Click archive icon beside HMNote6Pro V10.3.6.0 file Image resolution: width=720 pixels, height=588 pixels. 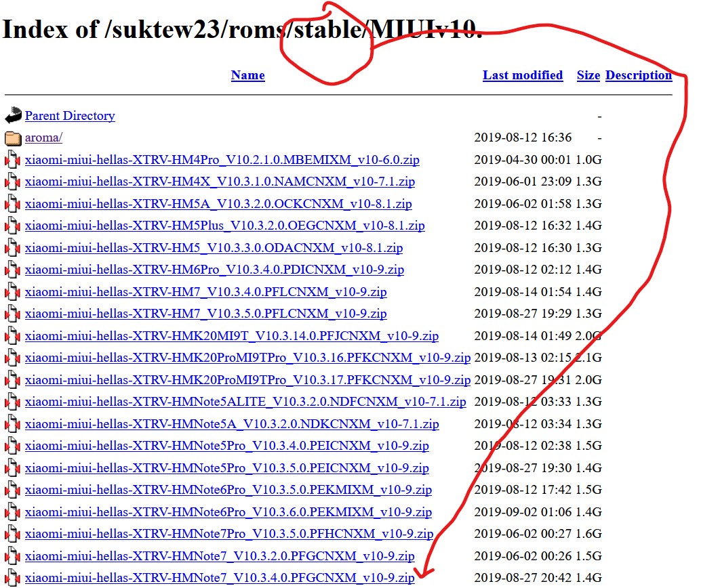pyautogui.click(x=12, y=512)
